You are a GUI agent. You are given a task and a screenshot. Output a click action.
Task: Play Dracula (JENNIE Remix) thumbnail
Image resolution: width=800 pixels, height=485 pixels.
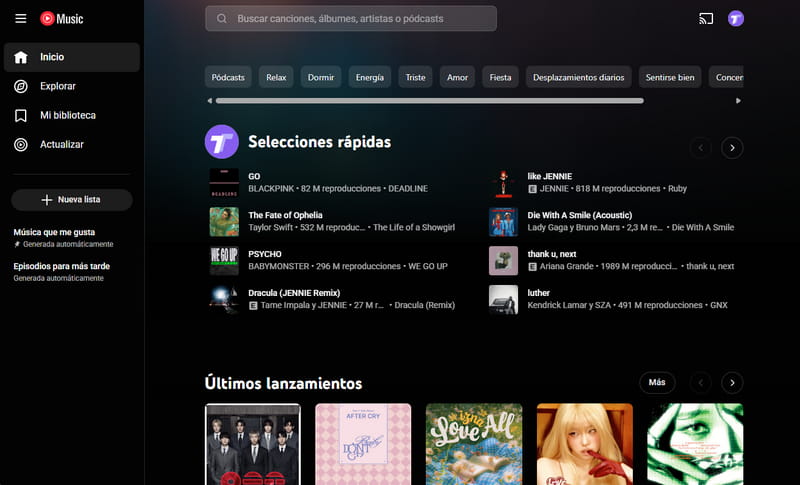[x=224, y=299]
